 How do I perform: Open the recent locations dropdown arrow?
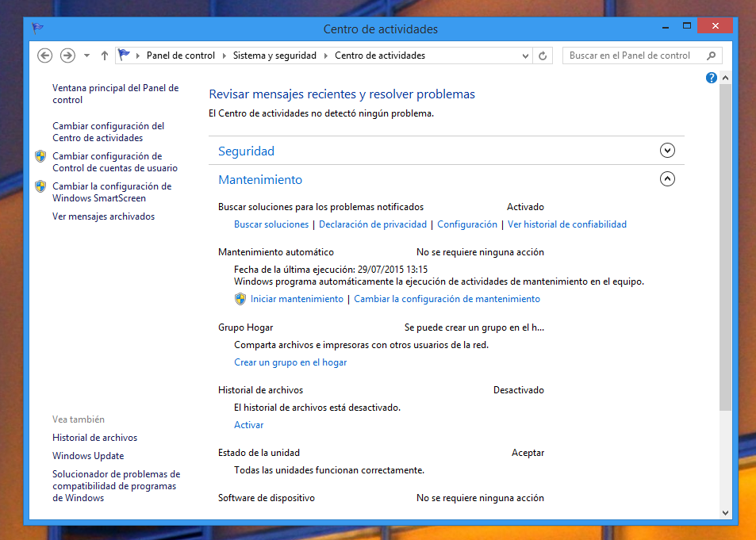click(86, 56)
